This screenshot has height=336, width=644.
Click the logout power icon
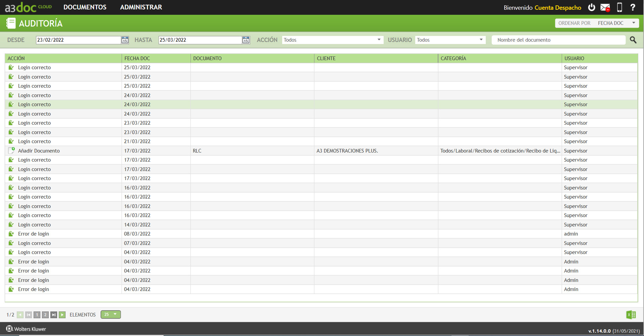click(591, 7)
